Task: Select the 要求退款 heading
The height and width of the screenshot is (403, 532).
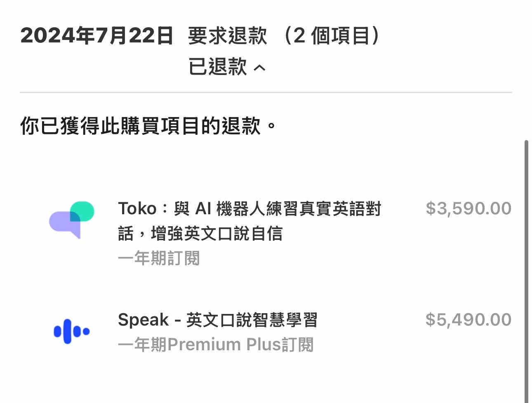Action: click(228, 36)
